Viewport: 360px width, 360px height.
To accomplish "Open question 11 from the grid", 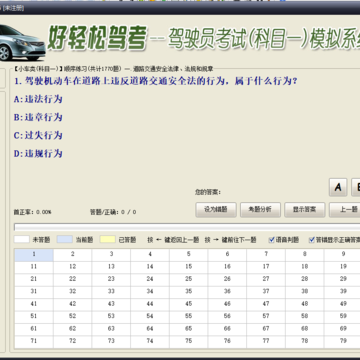I will (34, 267).
